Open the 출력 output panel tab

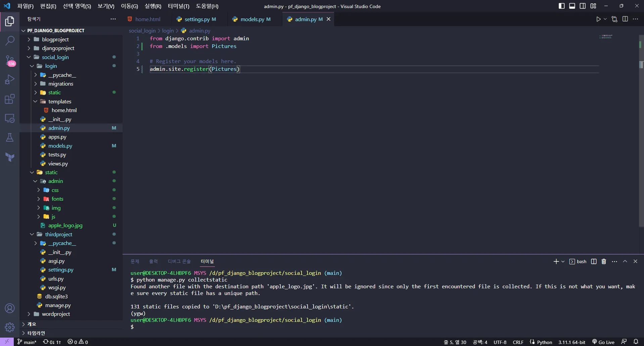click(x=153, y=261)
